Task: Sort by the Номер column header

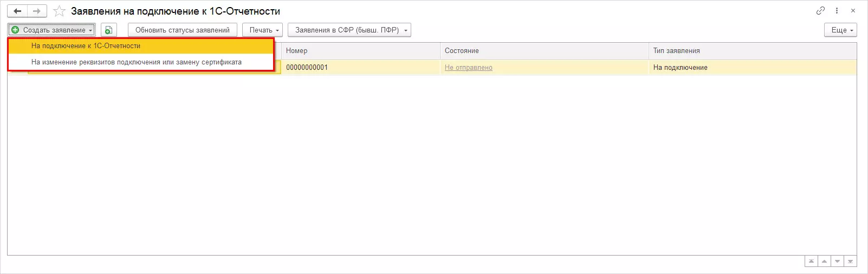Action: coord(361,51)
